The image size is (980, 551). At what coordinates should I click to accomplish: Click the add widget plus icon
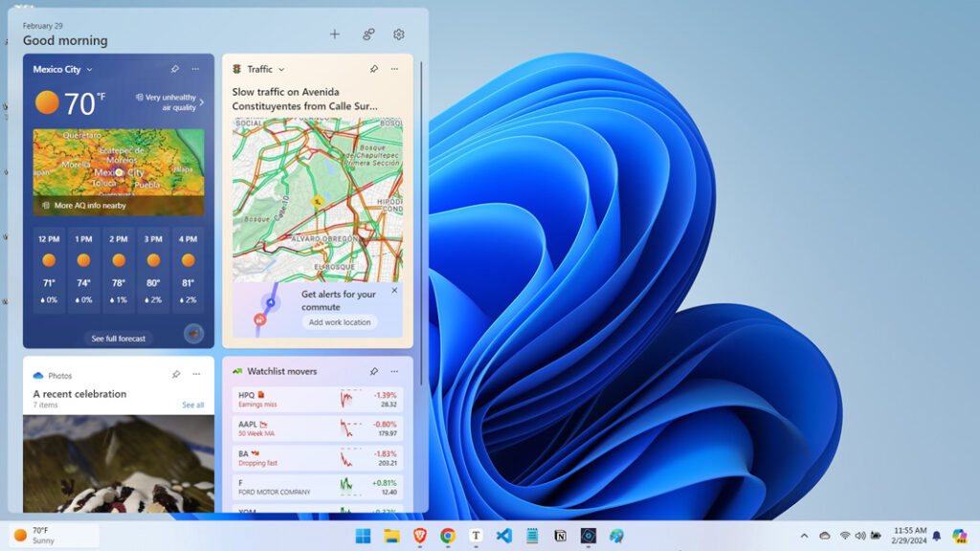point(335,34)
